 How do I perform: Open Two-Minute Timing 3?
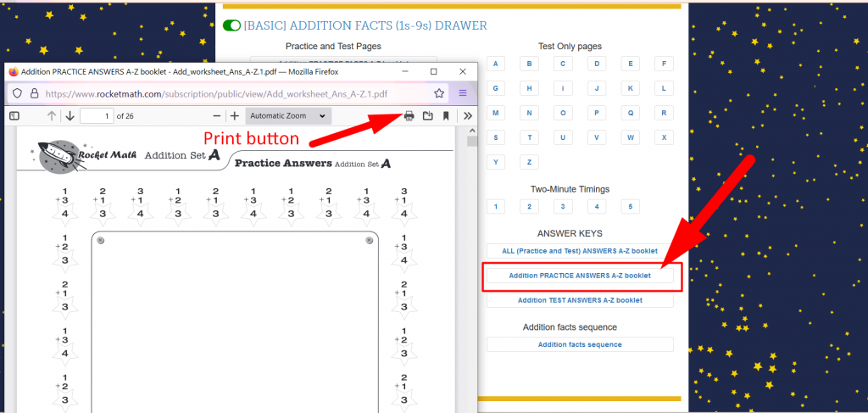[563, 207]
